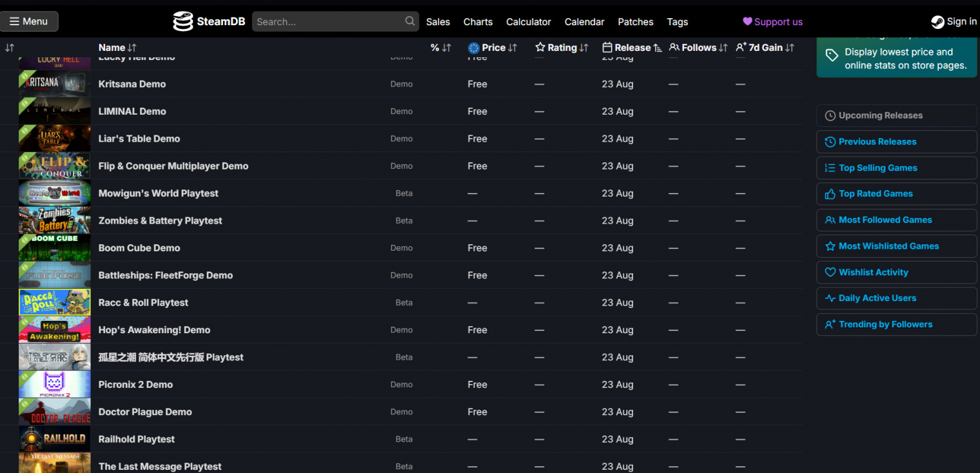Open the LIMINAL Demo game link
Image resolution: width=980 pixels, height=473 pixels.
pos(132,111)
